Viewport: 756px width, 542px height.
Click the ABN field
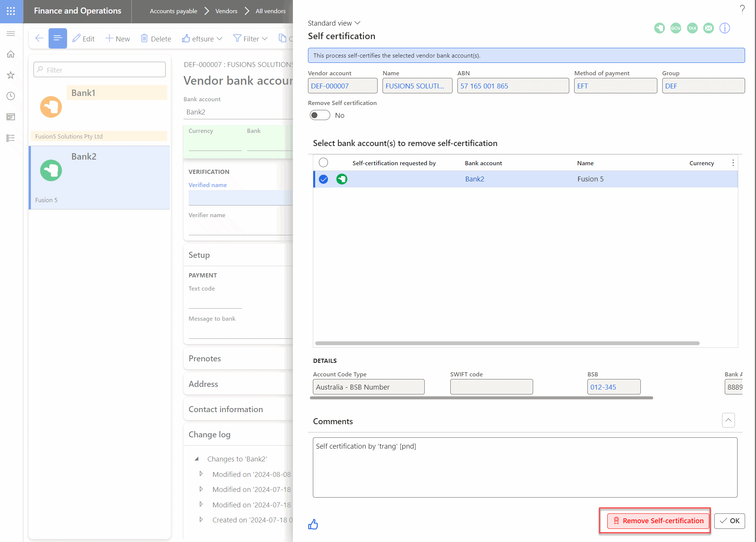pos(513,86)
